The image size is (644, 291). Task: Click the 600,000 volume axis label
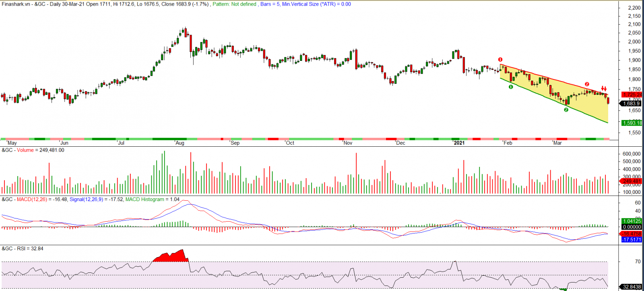(632, 154)
